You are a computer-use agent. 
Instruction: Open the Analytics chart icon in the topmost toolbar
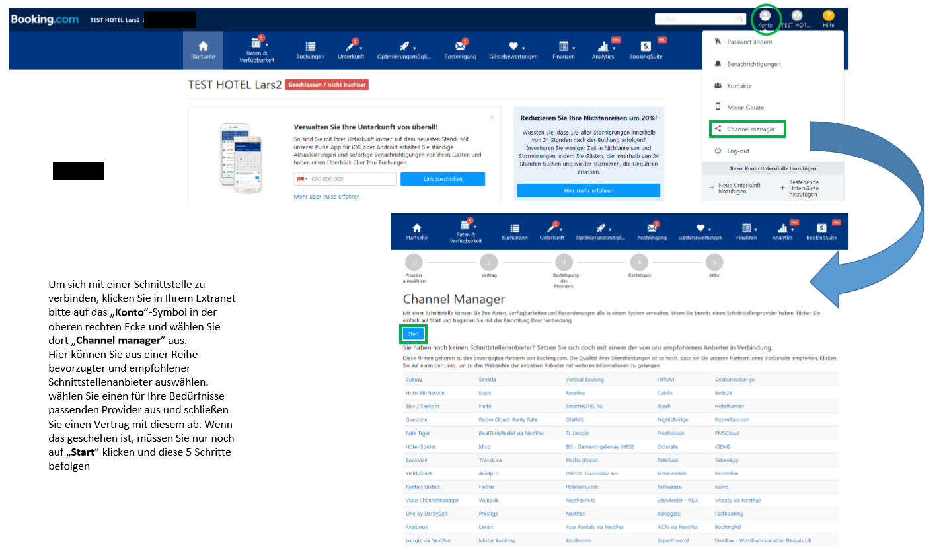pos(603,50)
